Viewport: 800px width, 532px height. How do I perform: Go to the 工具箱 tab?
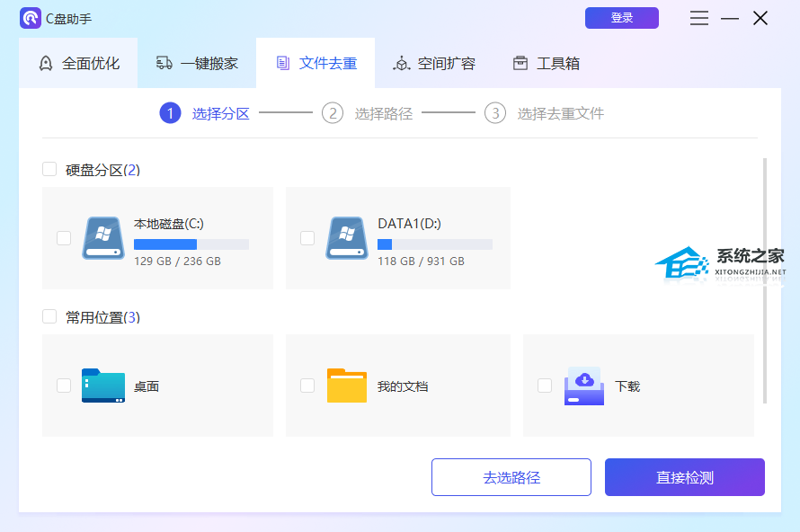point(546,64)
